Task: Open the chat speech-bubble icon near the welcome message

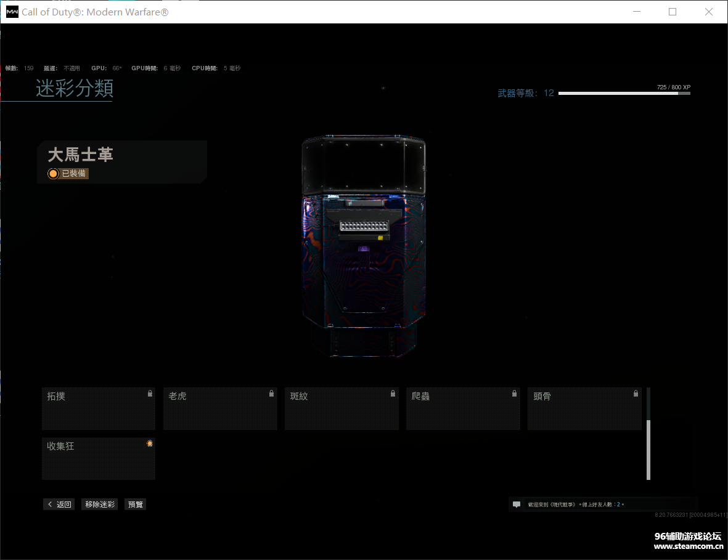Action: tap(516, 504)
